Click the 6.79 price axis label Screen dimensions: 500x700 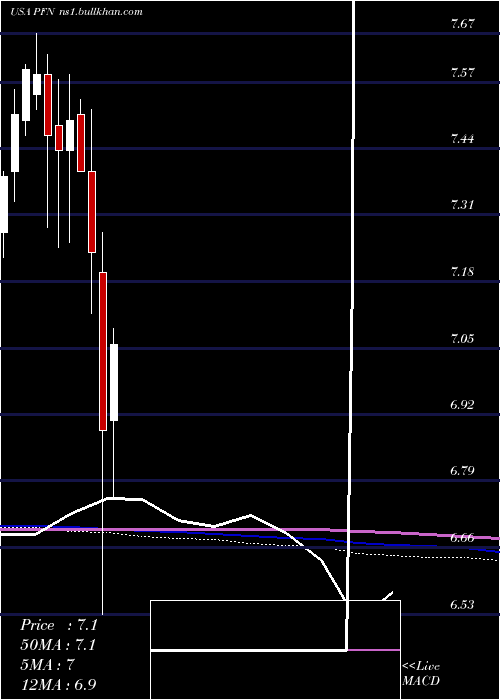462,471
